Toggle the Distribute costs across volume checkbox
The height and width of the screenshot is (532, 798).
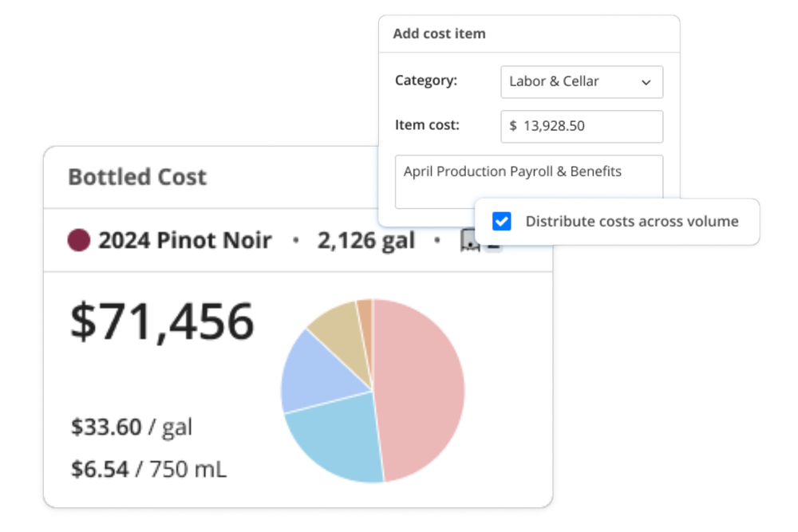[501, 221]
